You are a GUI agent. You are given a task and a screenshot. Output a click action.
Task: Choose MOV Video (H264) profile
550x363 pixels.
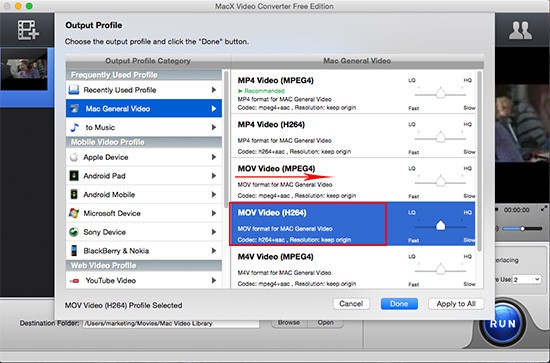coord(353,224)
